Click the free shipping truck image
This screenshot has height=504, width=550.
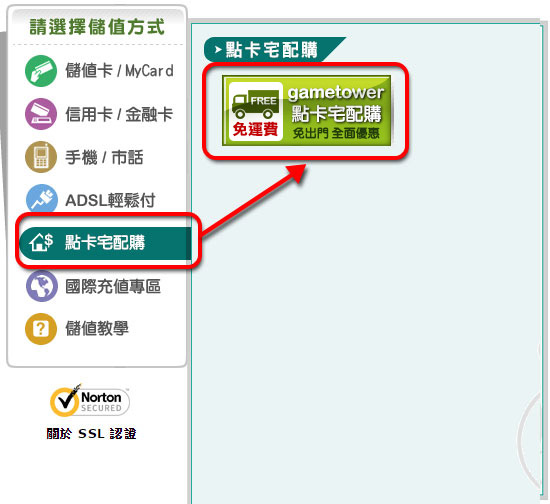point(256,111)
